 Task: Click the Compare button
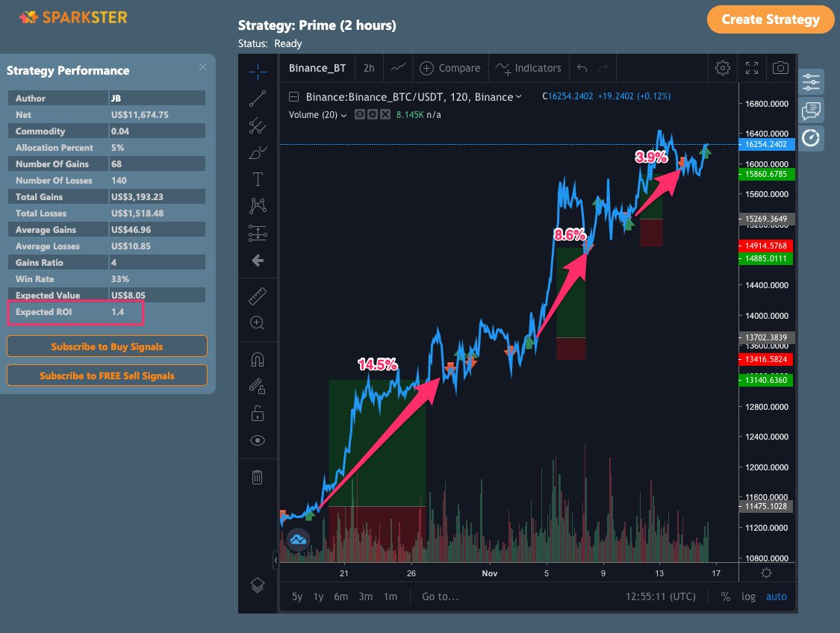pyautogui.click(x=450, y=68)
